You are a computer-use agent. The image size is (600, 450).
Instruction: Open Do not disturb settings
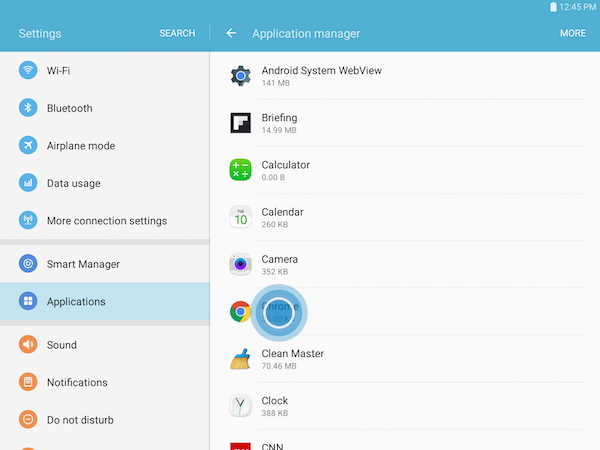coord(105,419)
